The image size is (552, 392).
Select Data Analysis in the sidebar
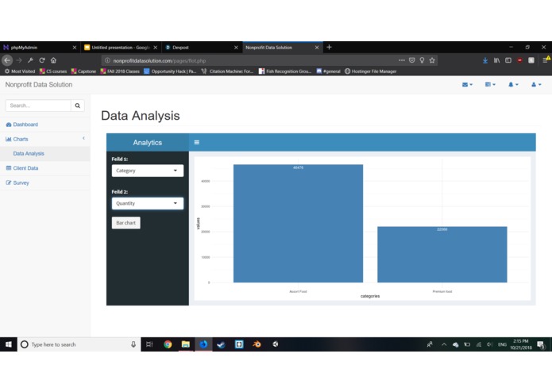29,154
